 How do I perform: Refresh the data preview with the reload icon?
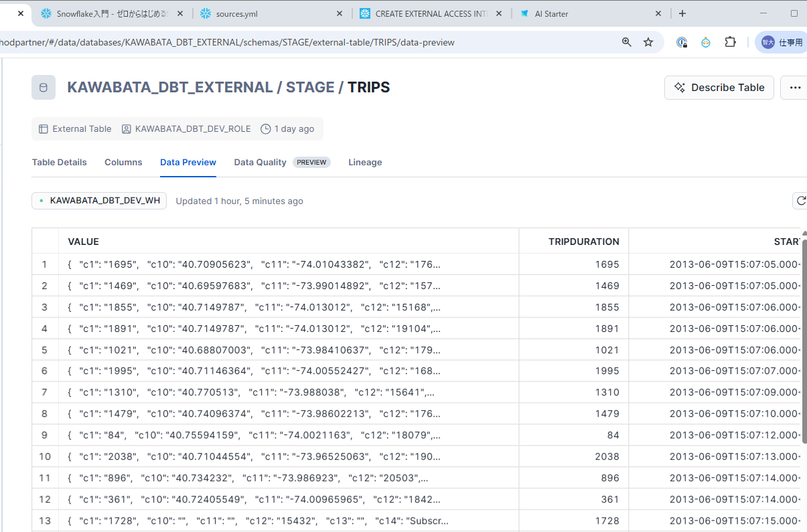[x=800, y=201]
